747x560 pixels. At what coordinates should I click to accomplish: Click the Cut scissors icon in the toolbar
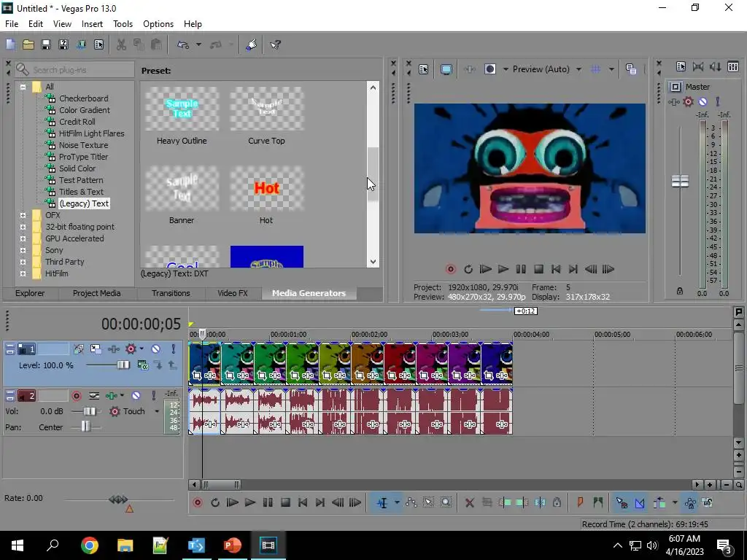point(122,44)
